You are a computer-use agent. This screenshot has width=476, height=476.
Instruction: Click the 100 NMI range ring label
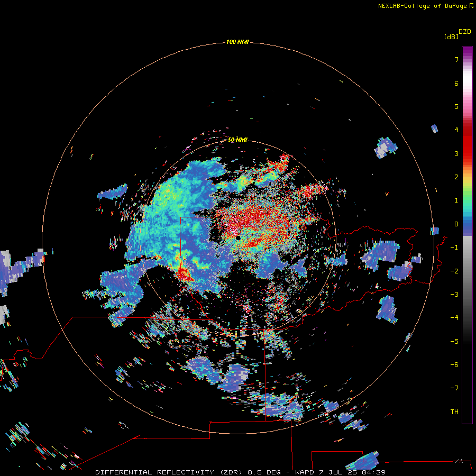237,42
